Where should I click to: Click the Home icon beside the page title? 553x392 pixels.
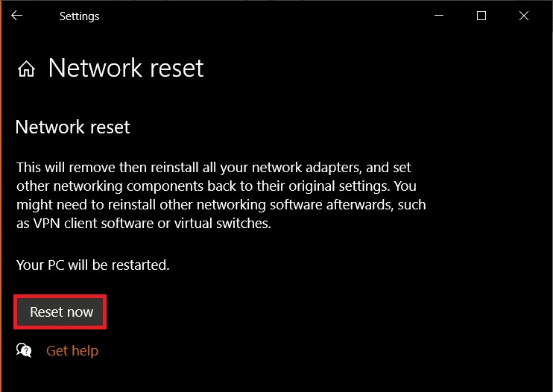coord(26,69)
